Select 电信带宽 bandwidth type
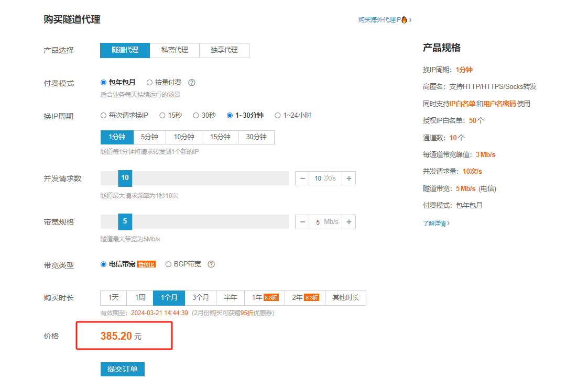Viewport: 588px width, 380px height. point(118,264)
